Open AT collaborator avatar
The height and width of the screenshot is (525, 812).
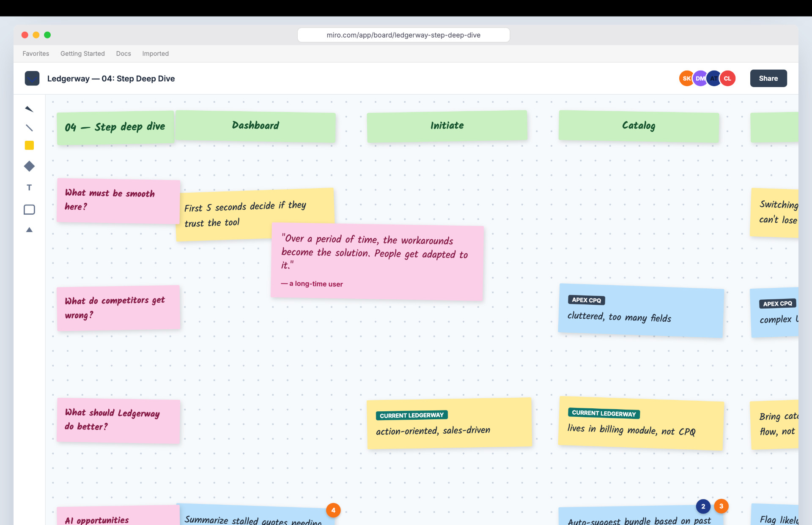coord(714,79)
